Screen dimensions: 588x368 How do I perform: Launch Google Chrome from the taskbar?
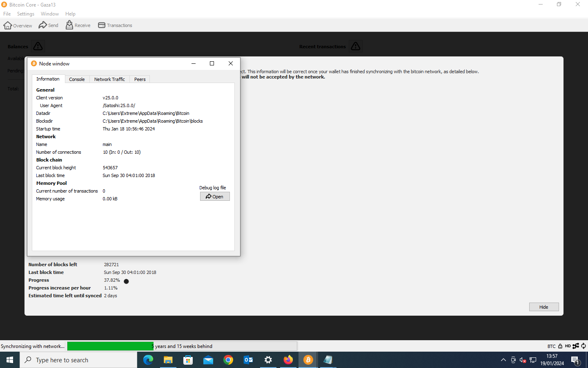click(228, 360)
